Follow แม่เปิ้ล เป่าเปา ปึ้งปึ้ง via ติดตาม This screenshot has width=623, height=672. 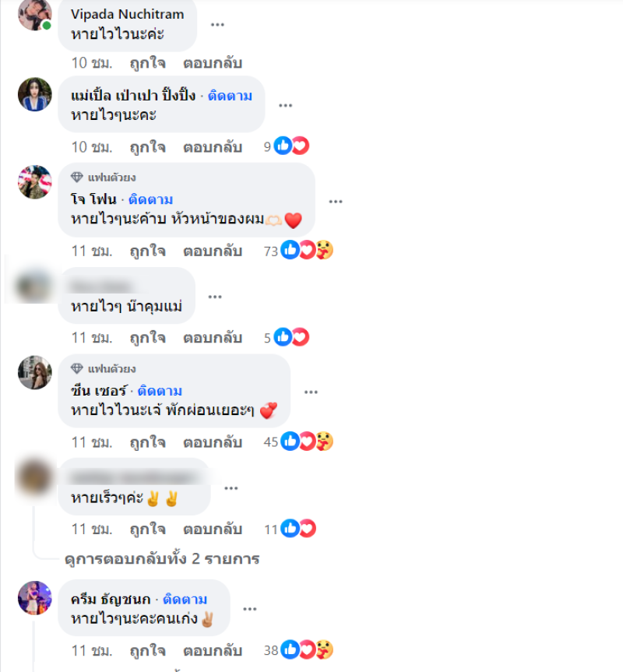pyautogui.click(x=230, y=96)
